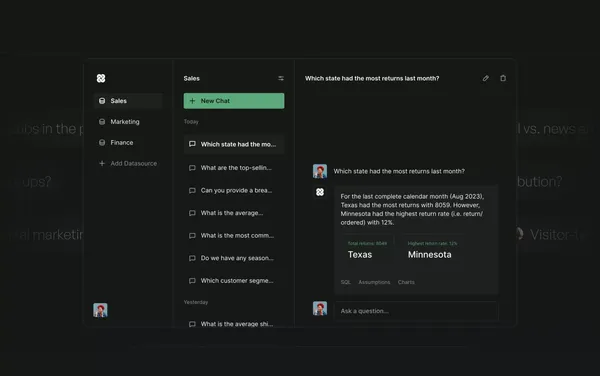This screenshot has width=600, height=376.
Task: Open chat 'Which state had the mo...'
Action: click(x=234, y=144)
